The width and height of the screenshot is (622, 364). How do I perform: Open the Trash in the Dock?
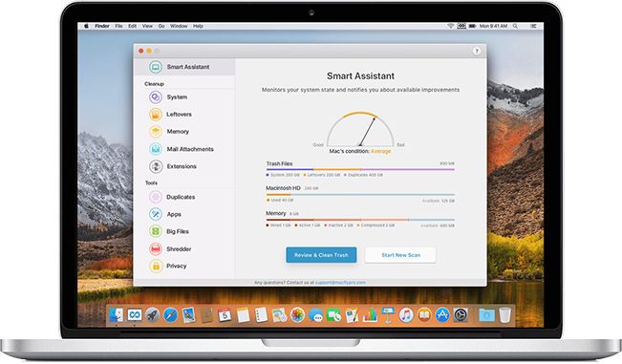pos(505,315)
